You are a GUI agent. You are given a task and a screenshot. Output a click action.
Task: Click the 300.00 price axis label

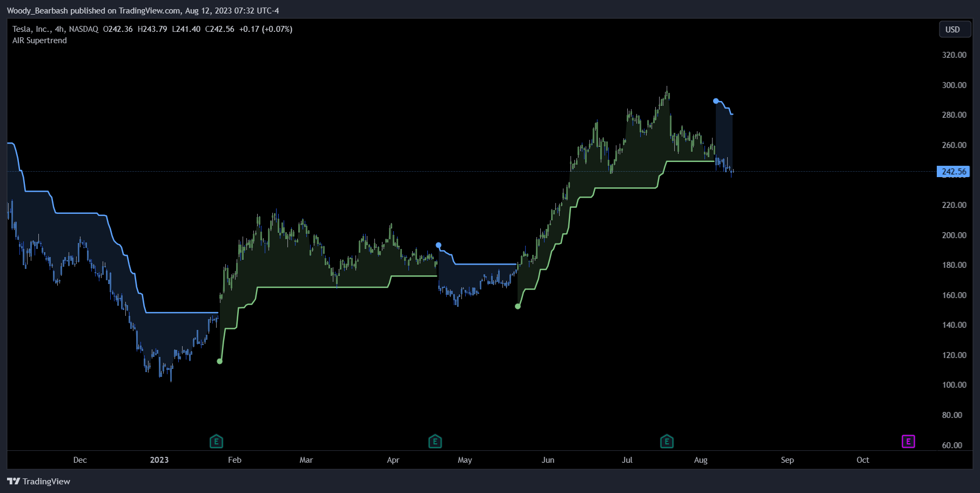(954, 85)
